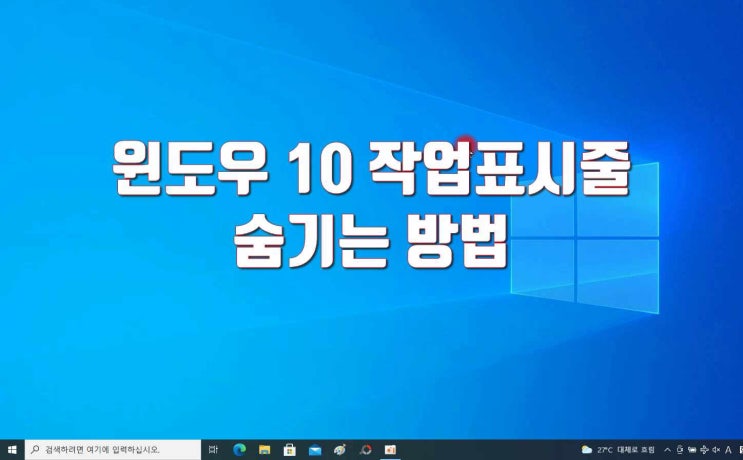Open the 27°C weather widget
This screenshot has height=460, width=743.
coord(619,450)
